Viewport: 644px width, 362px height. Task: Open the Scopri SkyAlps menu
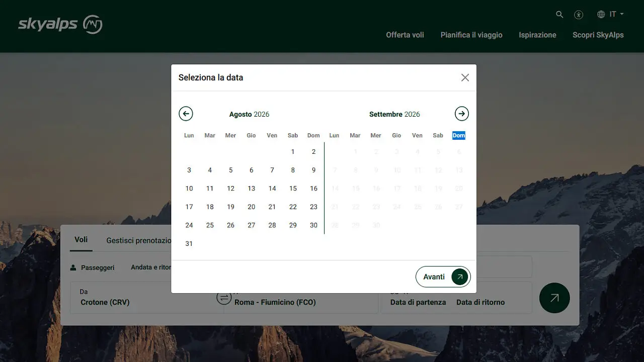click(598, 35)
